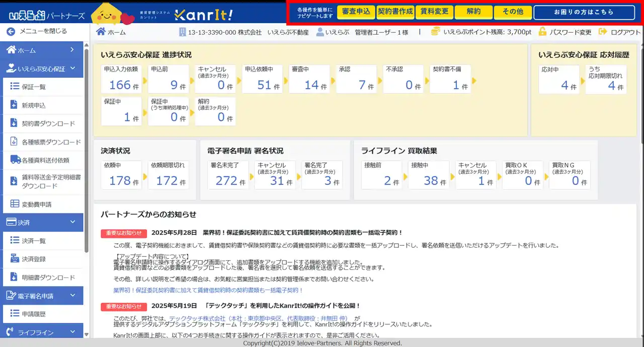The image size is (644, 347).
Task: Open the 保証中(うち滞納処理中) 0件 card
Action: (x=168, y=111)
